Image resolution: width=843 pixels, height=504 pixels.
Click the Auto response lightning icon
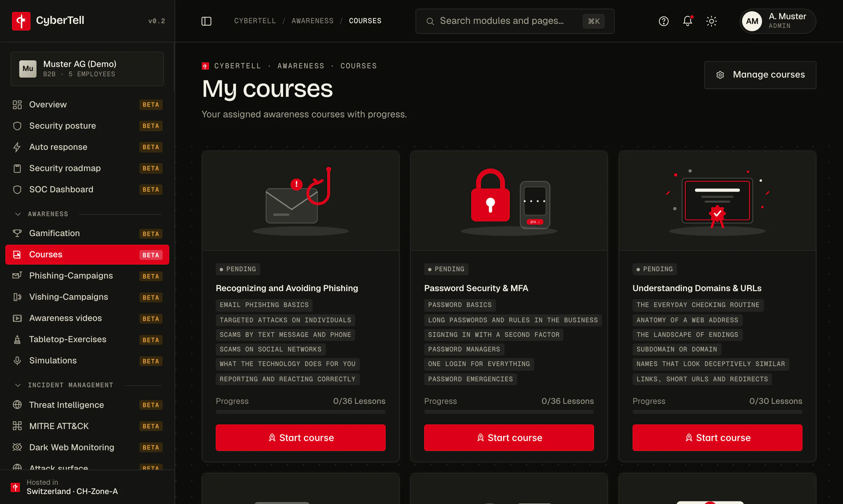(17, 147)
